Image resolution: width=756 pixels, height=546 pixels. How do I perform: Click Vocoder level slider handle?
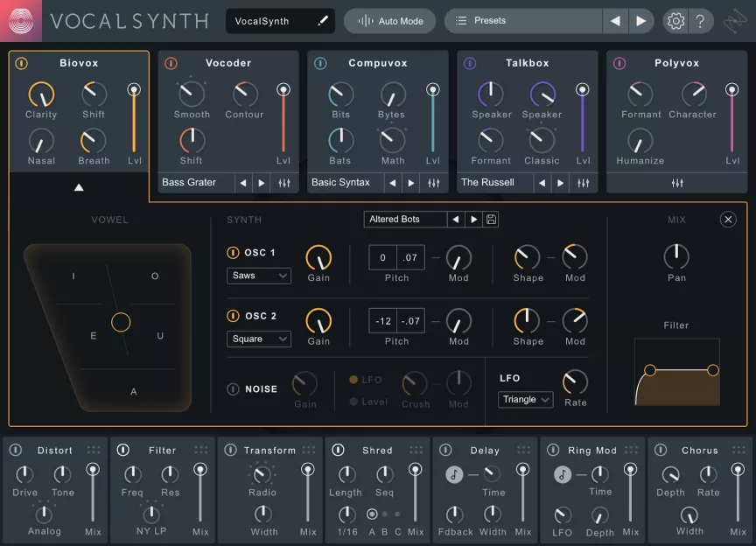283,90
